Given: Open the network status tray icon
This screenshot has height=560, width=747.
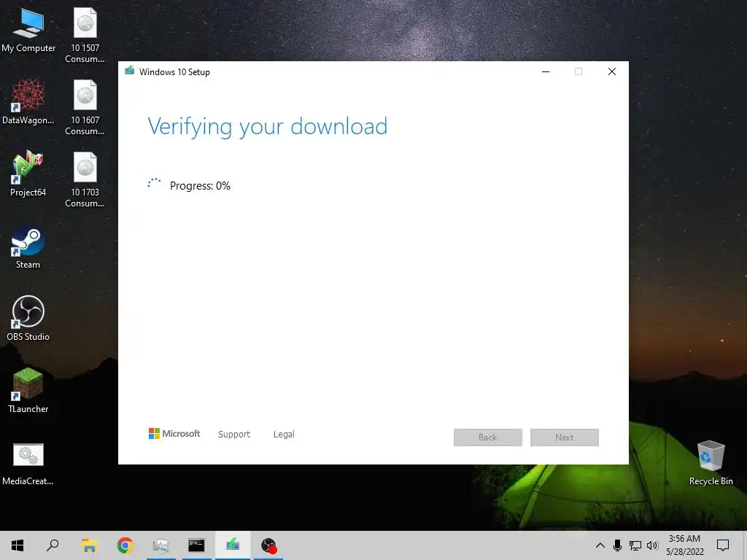Looking at the screenshot, I should click(635, 545).
